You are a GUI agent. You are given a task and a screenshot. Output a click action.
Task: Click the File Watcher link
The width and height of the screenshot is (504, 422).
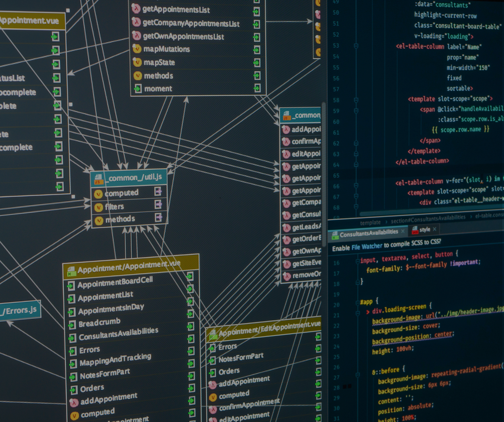click(x=367, y=246)
